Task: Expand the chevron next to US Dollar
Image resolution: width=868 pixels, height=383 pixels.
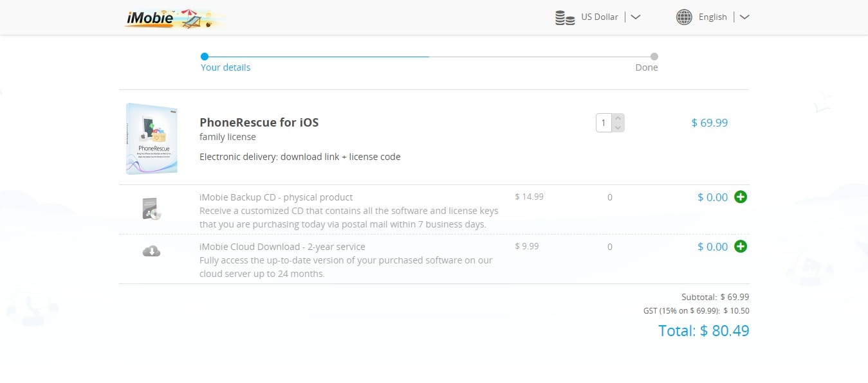Action: [x=635, y=17]
